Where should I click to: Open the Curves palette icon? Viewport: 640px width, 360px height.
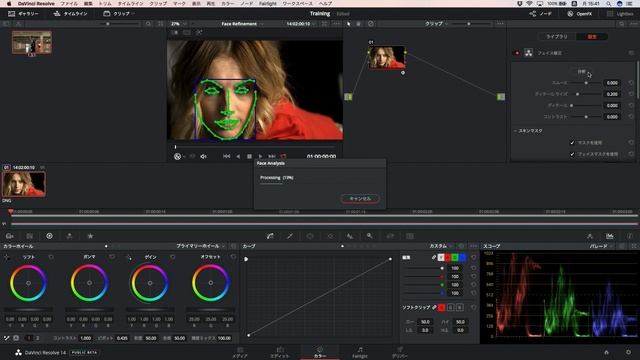(270, 236)
